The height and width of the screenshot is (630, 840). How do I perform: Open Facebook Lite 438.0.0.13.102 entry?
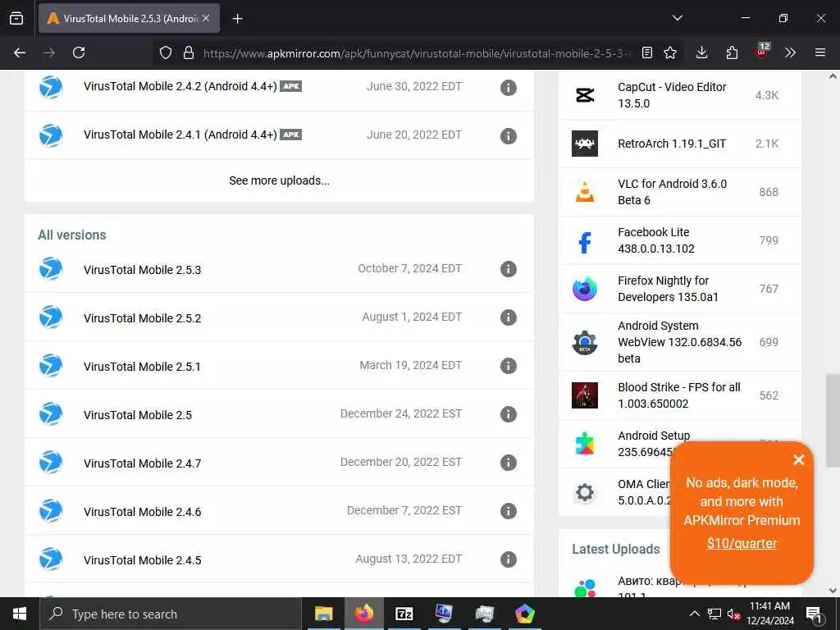[x=655, y=240]
